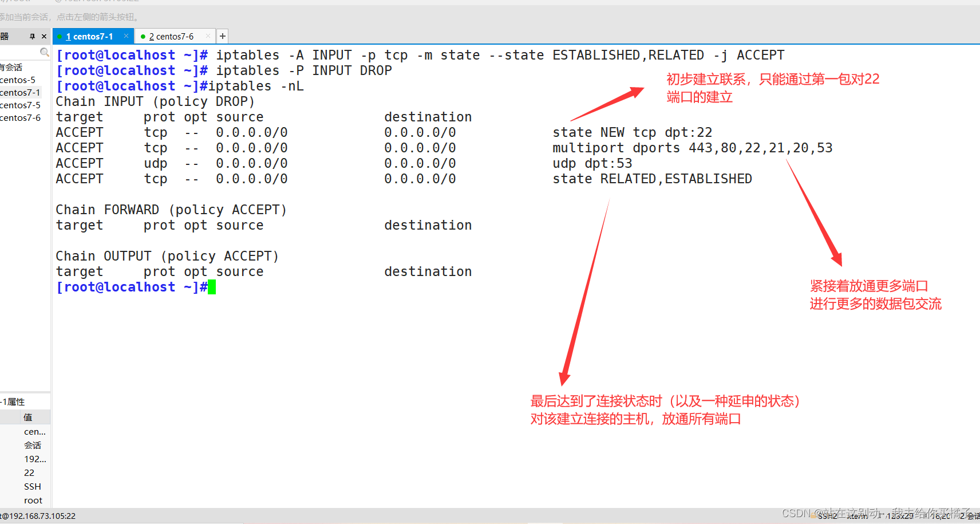Click the 值 column header in properties panel
The image size is (980, 524).
pyautogui.click(x=27, y=417)
